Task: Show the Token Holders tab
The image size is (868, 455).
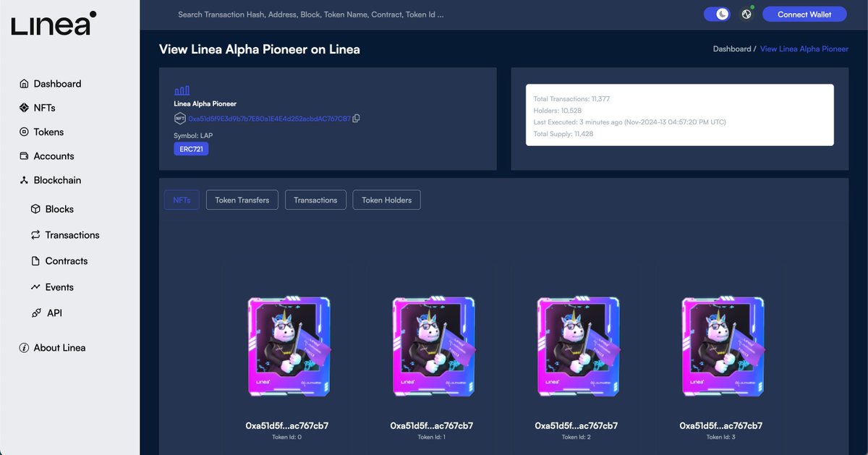Action: pyautogui.click(x=386, y=200)
